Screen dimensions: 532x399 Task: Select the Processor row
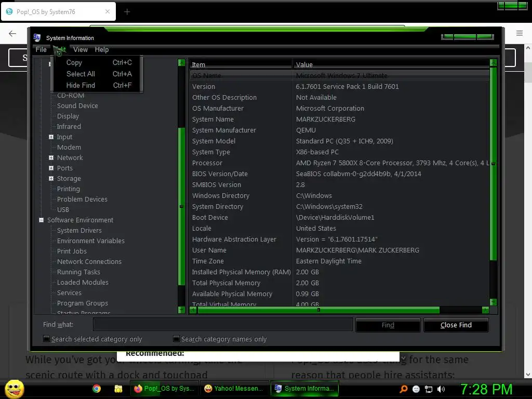click(339, 163)
